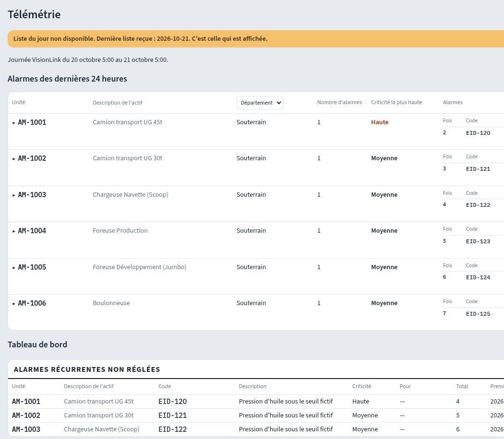Image resolution: width=504 pixels, height=439 pixels.
Task: Click alarm code EID-124 for AM-1005
Action: (x=478, y=277)
